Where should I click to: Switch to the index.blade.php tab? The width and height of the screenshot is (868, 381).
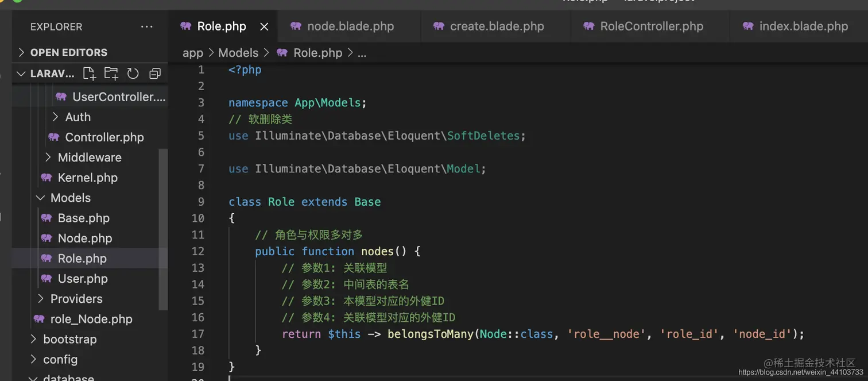pyautogui.click(x=799, y=26)
